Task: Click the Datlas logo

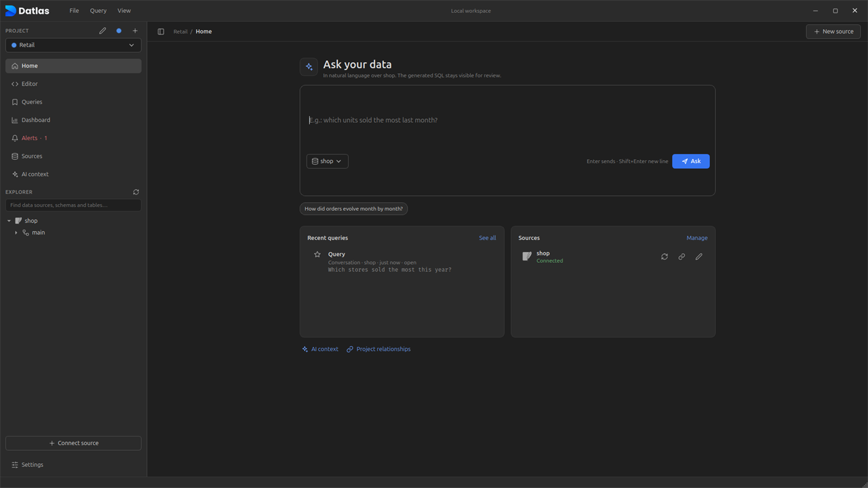Action: 27,11
